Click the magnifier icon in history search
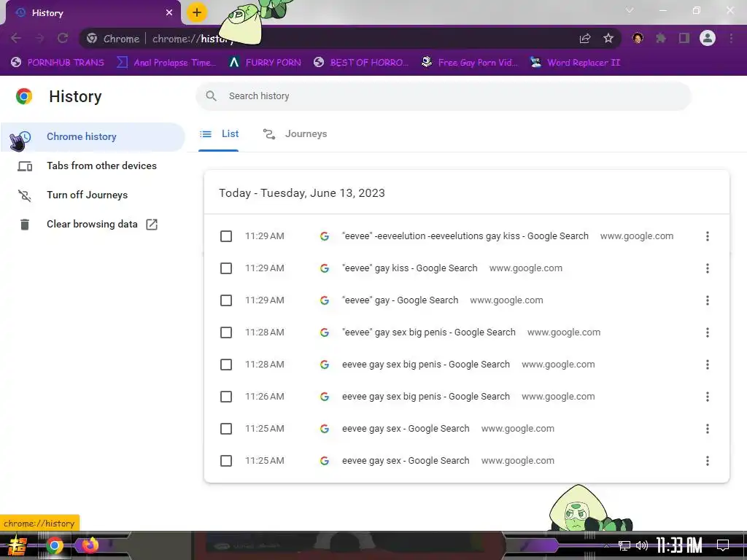 (211, 96)
